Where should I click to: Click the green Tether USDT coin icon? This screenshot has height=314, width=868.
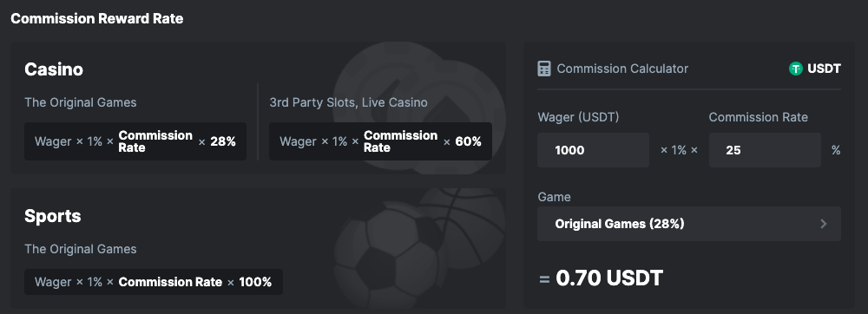coord(796,69)
